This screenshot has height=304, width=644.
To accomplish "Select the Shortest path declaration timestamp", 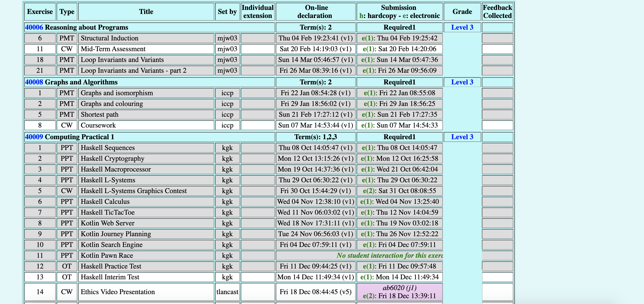I will click(x=315, y=114).
